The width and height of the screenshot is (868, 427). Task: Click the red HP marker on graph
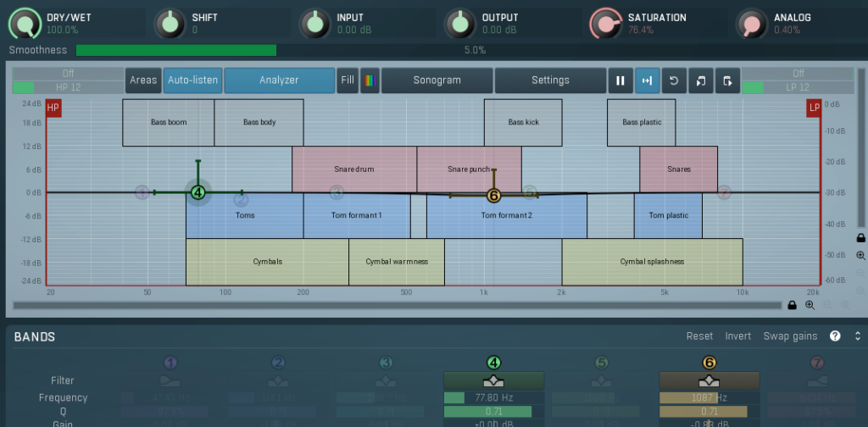(x=53, y=108)
